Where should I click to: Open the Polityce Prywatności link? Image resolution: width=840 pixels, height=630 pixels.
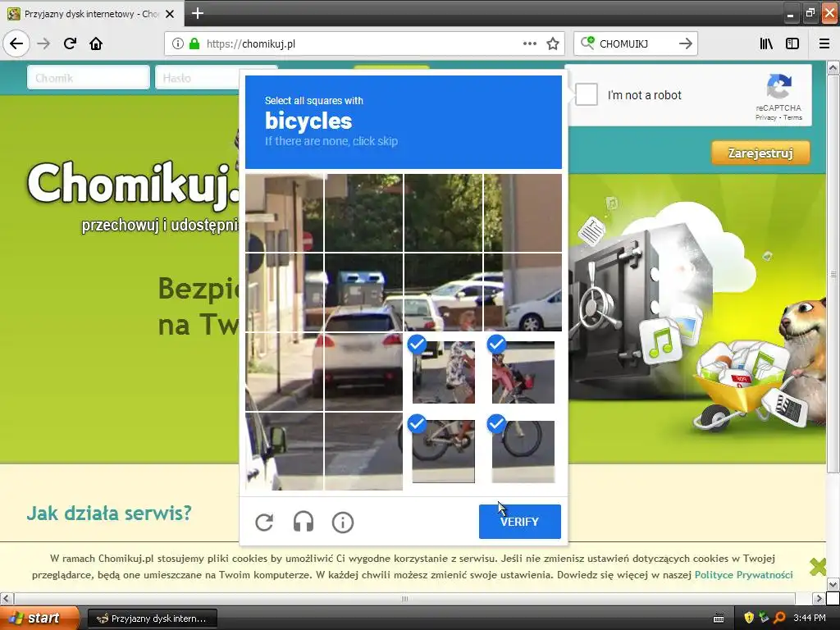[x=743, y=575]
